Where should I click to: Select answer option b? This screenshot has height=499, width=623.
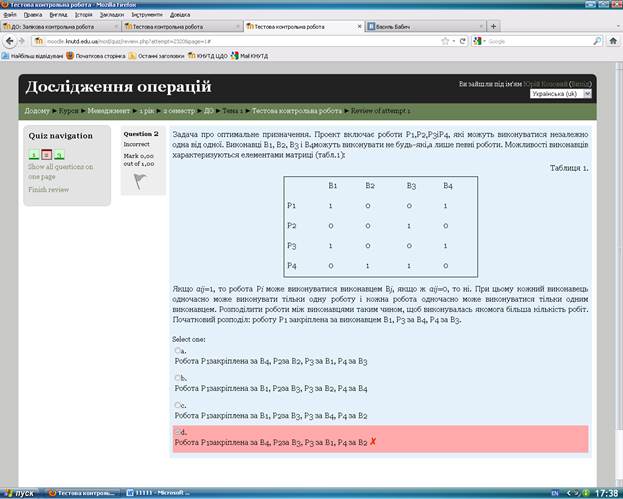click(x=177, y=377)
